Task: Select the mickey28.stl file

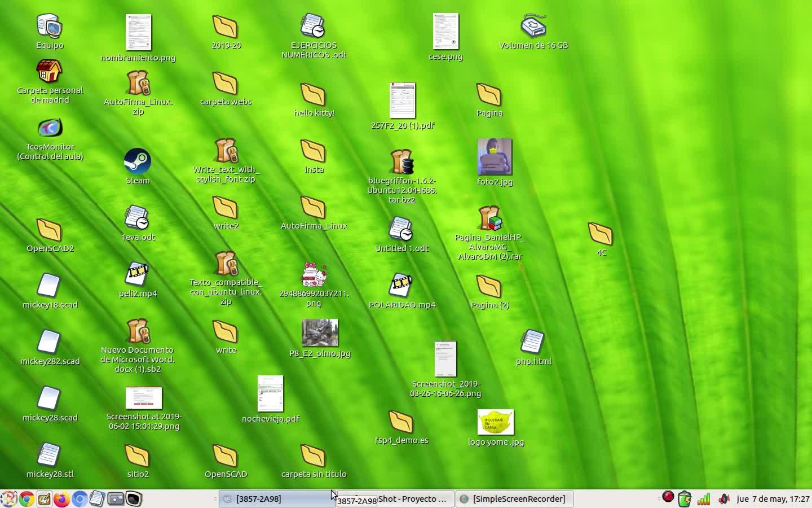Action: pyautogui.click(x=50, y=456)
